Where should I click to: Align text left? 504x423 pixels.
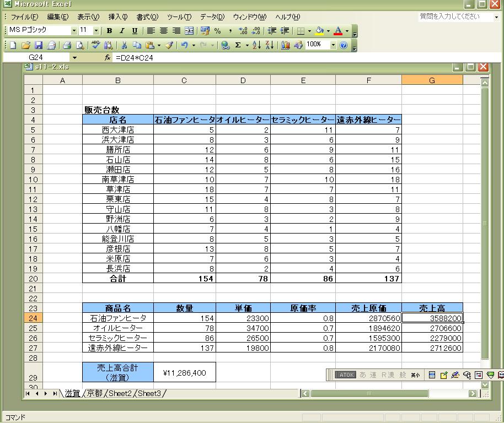click(x=151, y=31)
